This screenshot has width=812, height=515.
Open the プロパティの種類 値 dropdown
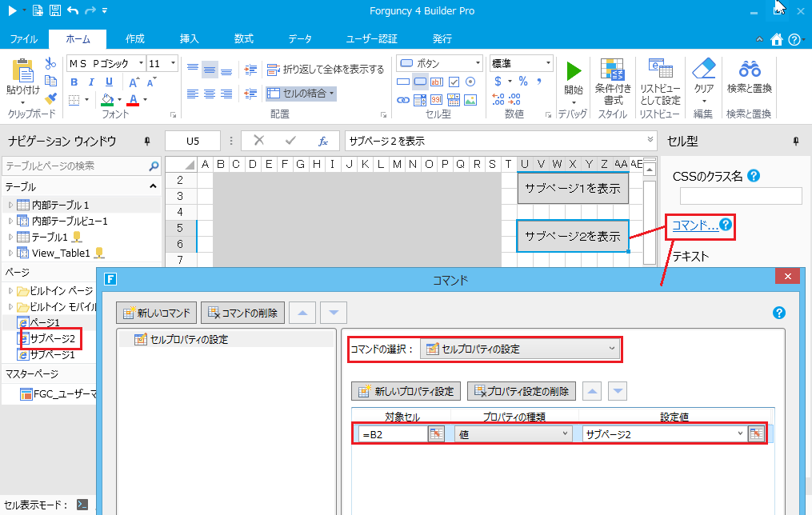(514, 434)
